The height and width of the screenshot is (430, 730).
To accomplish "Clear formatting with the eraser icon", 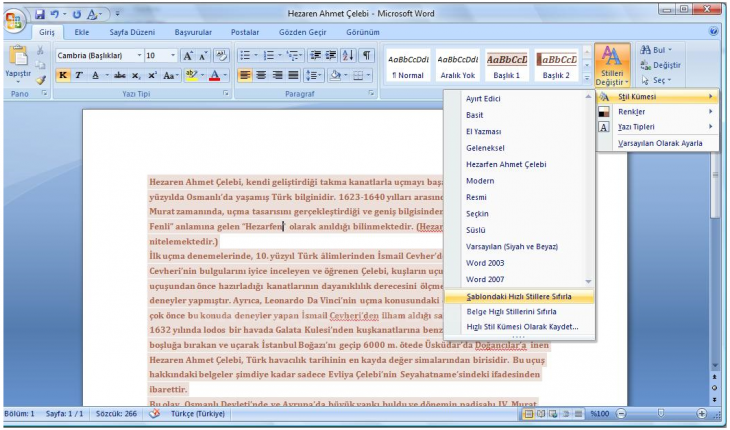I will (221, 56).
